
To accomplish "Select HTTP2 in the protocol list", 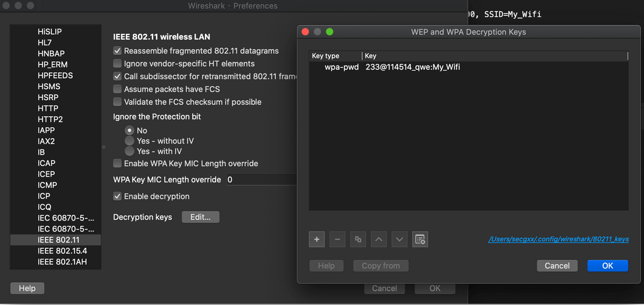I will click(50, 120).
